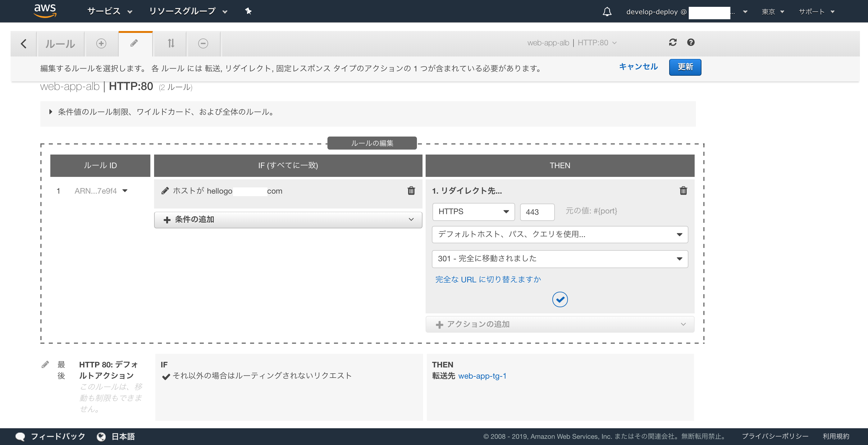This screenshot has width=868, height=445.
Task: Open the delete rules minus tab
Action: tap(203, 43)
